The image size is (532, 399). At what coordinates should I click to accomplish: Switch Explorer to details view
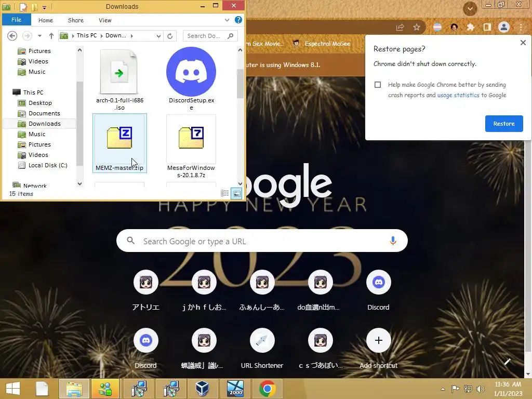224,193
